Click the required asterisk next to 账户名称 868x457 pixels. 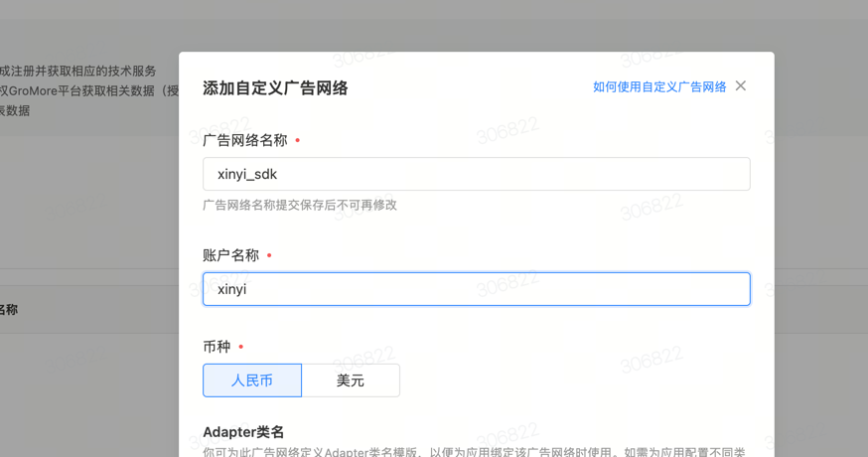[269, 256]
